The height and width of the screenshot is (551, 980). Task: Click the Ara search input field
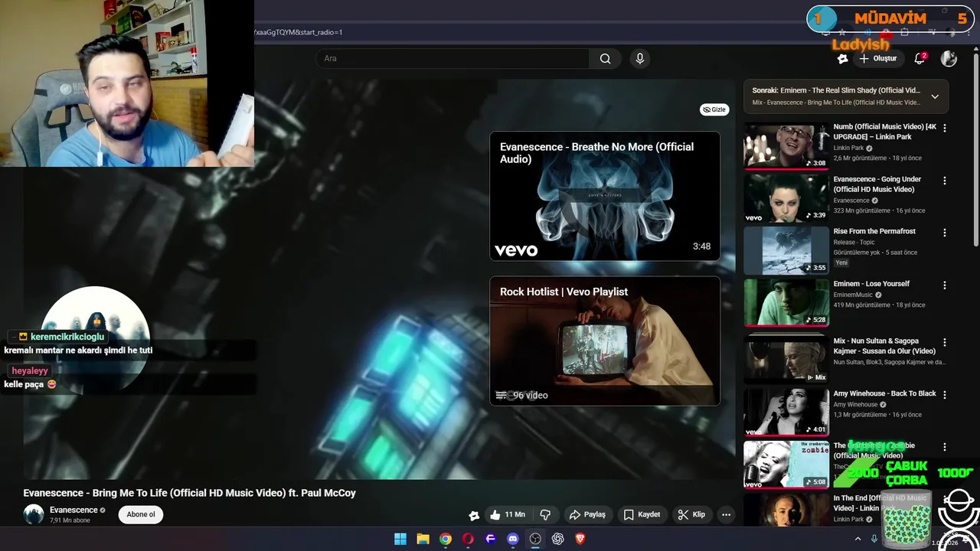pos(452,58)
